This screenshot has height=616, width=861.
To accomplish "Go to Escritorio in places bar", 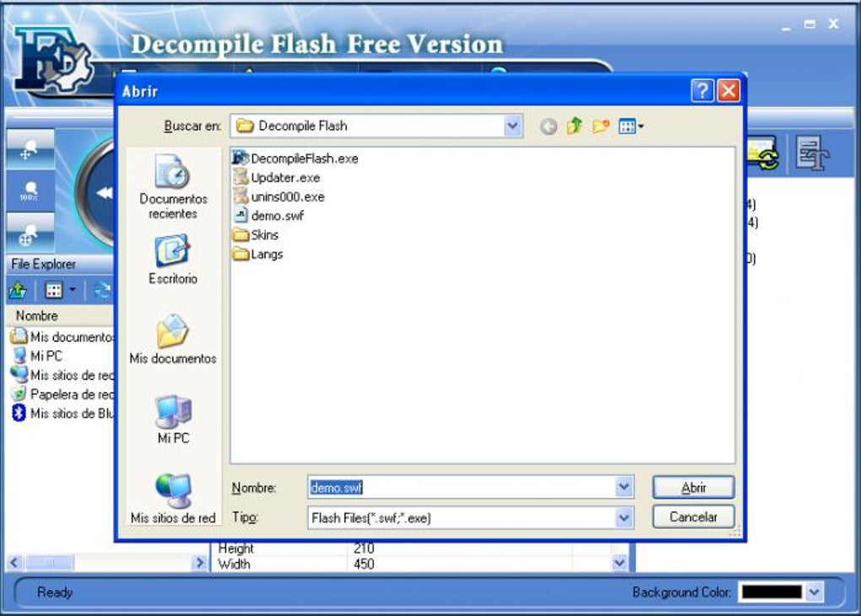I will coord(173,259).
